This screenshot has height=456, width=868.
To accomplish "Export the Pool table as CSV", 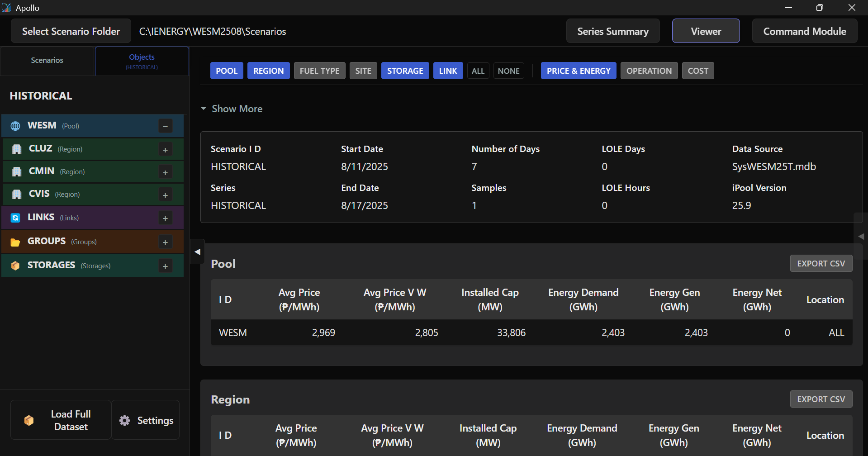I will pos(821,263).
